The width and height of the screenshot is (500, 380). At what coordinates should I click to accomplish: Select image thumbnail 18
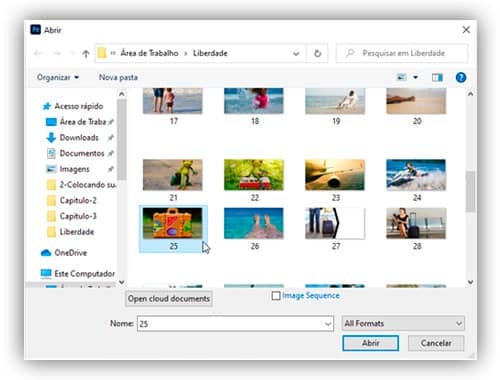254,101
